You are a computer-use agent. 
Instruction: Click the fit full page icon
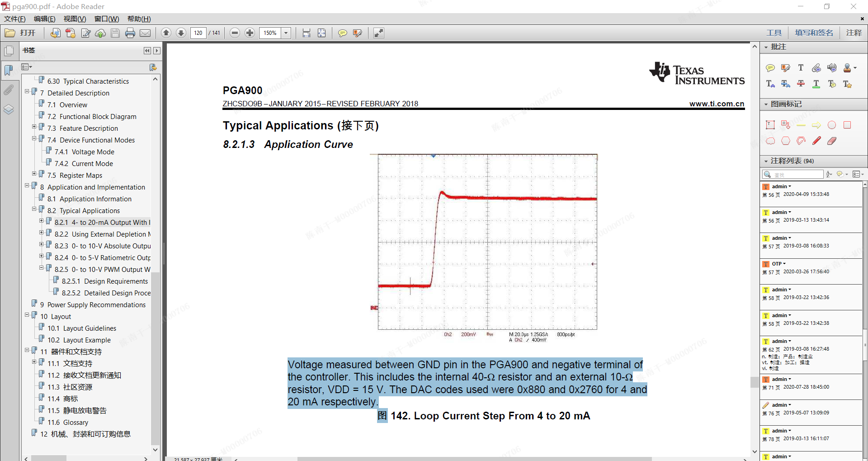point(321,33)
